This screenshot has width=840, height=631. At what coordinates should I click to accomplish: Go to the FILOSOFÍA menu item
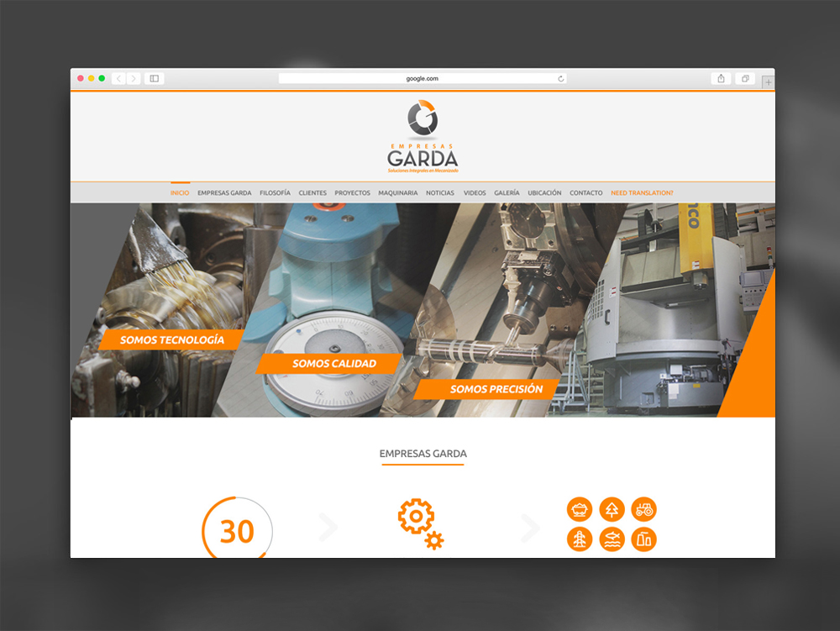275,193
